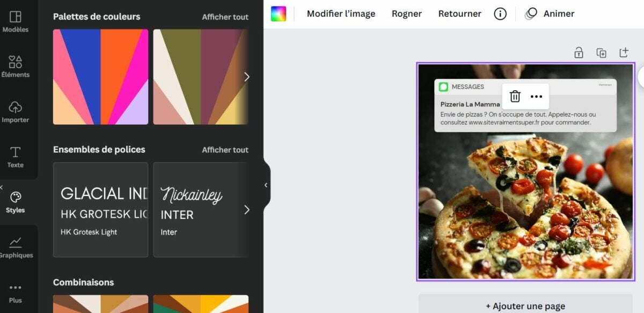
Task: Show next font sets with chevron
Action: coord(247,209)
